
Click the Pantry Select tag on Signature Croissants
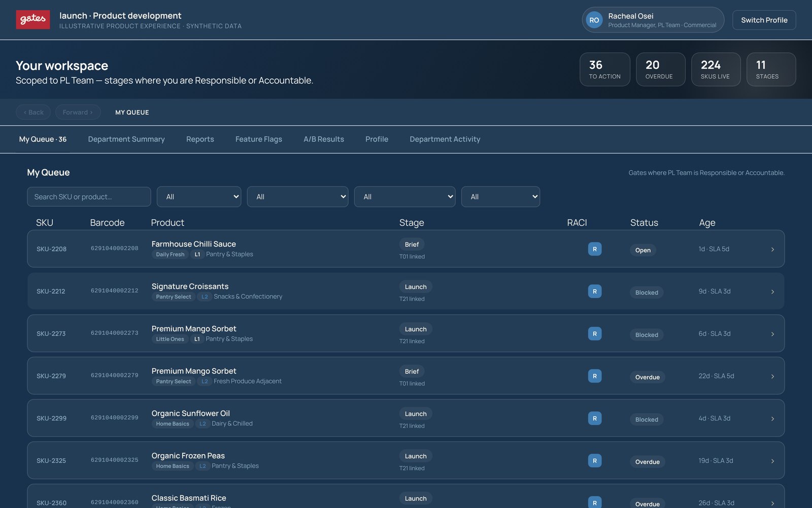click(x=174, y=297)
